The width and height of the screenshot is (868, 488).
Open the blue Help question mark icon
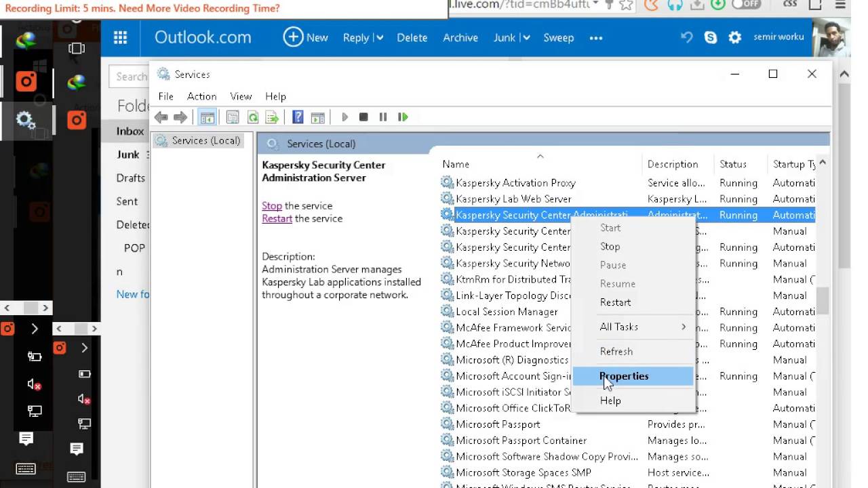click(x=298, y=117)
